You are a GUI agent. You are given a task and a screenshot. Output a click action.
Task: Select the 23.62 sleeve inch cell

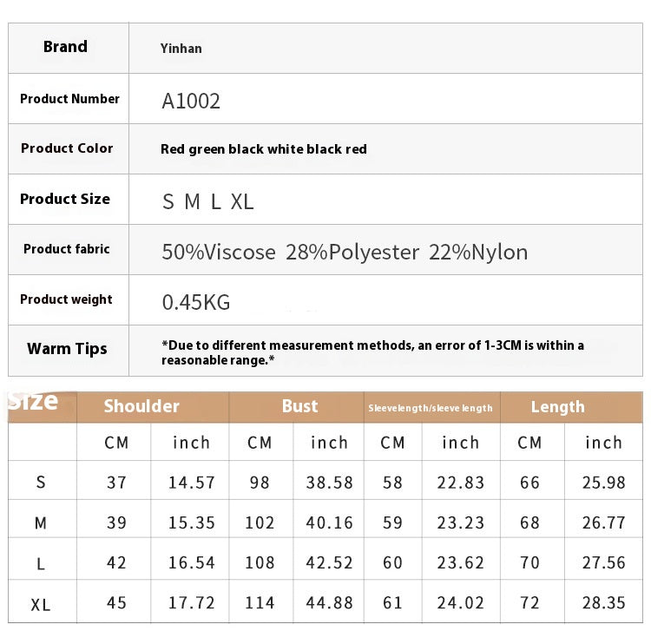pos(460,563)
